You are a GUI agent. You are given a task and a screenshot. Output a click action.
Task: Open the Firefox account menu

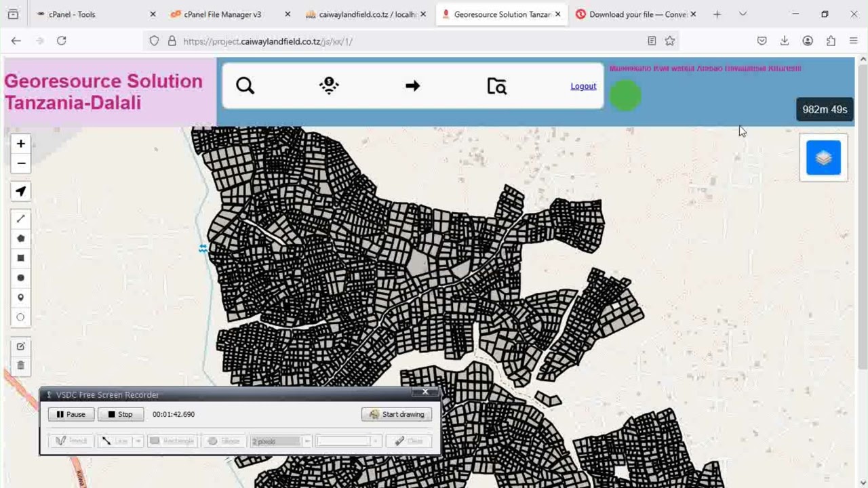click(808, 41)
